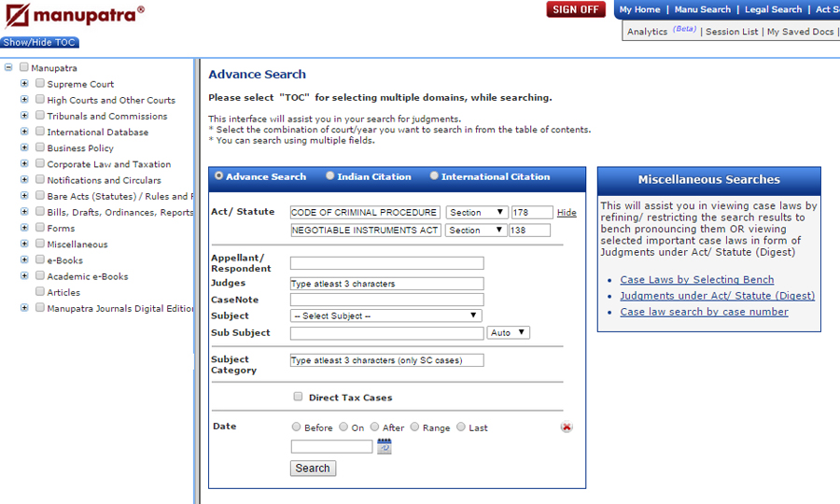This screenshot has width=840, height=504.
Task: Click the Appellant/Respondent input field
Action: (x=386, y=263)
